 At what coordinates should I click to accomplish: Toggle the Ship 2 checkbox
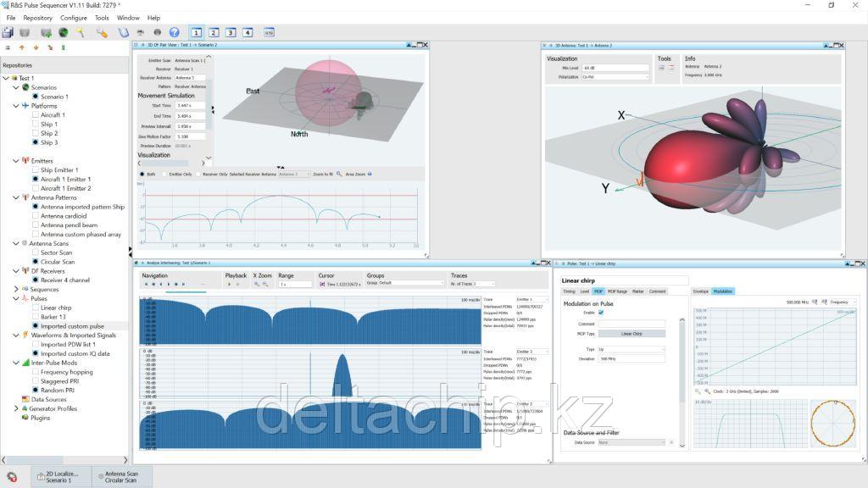[x=36, y=133]
